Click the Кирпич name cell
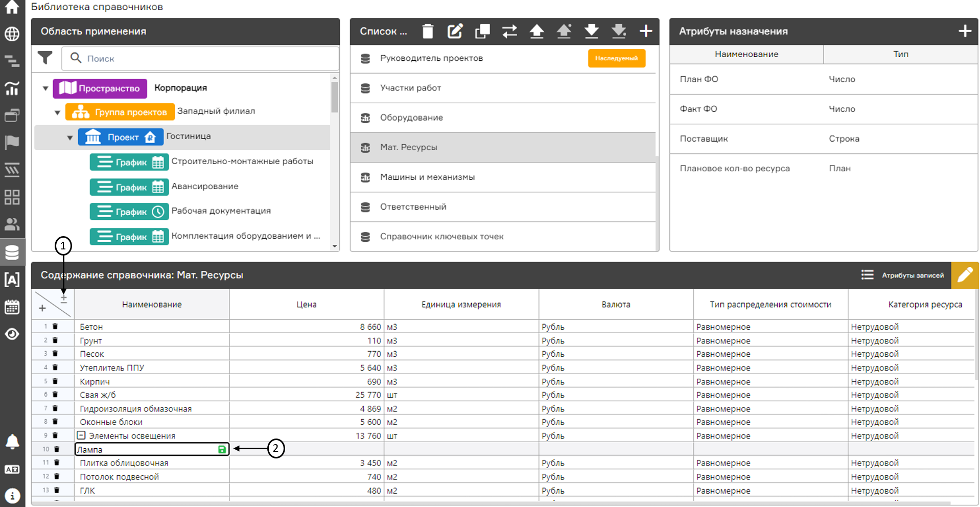The height and width of the screenshot is (507, 980). [x=152, y=381]
